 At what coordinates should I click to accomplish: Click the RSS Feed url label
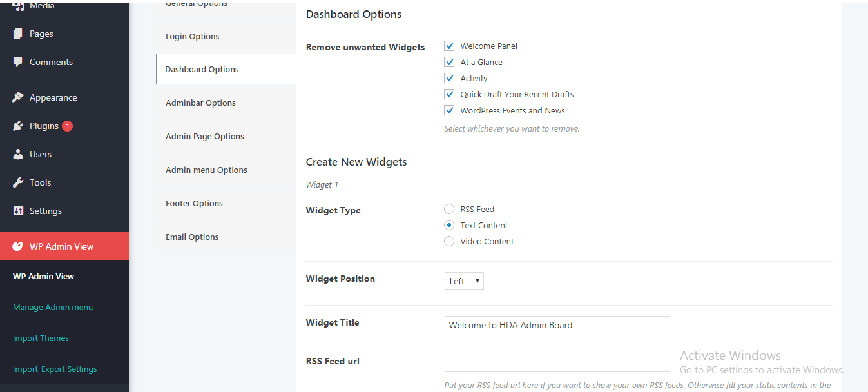(x=333, y=361)
